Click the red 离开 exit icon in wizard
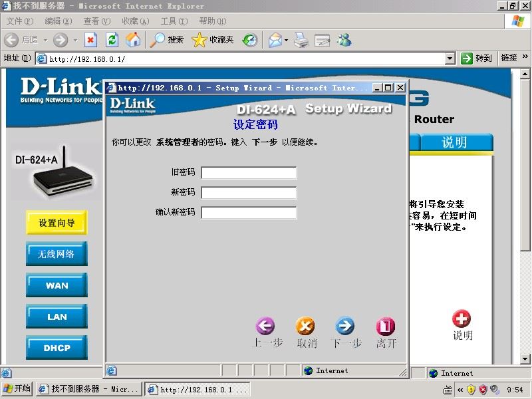 pyautogui.click(x=386, y=326)
